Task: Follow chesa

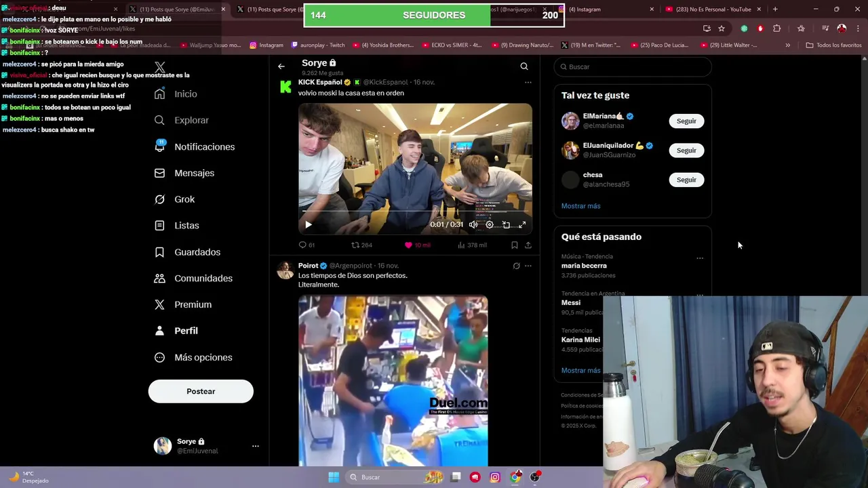Action: pyautogui.click(x=686, y=180)
